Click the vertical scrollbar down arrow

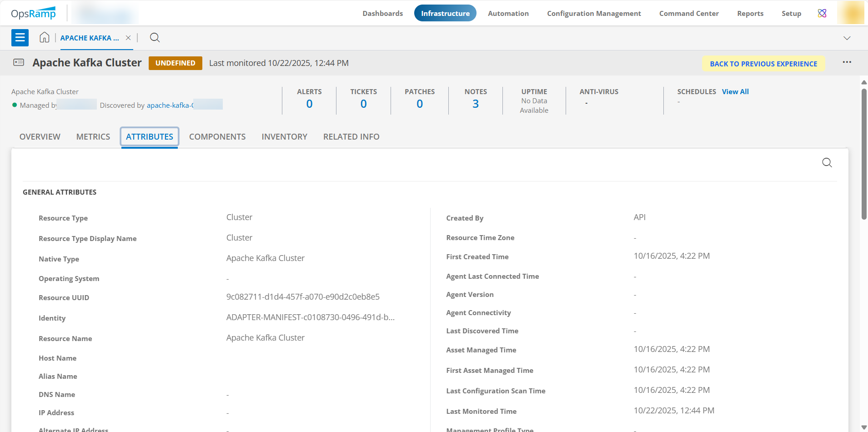click(863, 427)
